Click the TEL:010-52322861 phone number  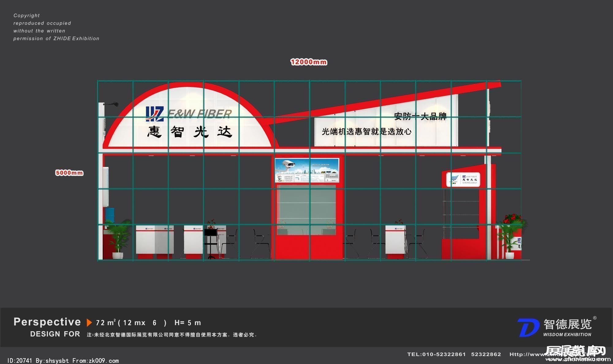pos(436,354)
